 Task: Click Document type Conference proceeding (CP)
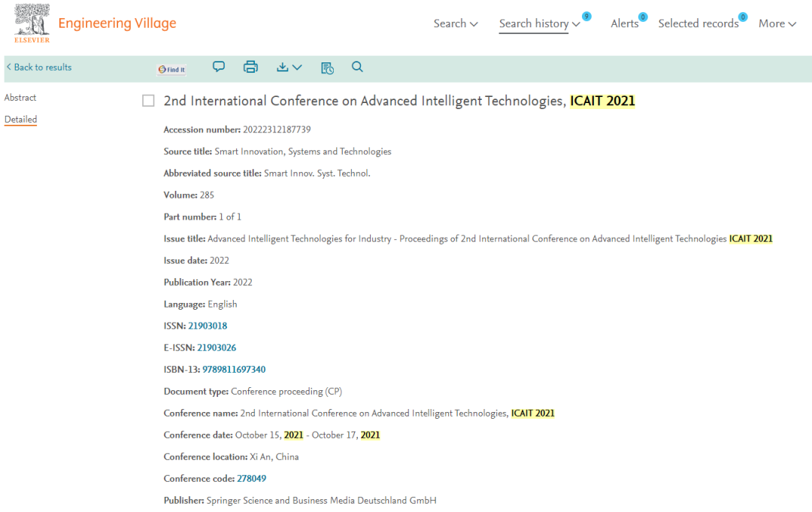[x=286, y=392]
